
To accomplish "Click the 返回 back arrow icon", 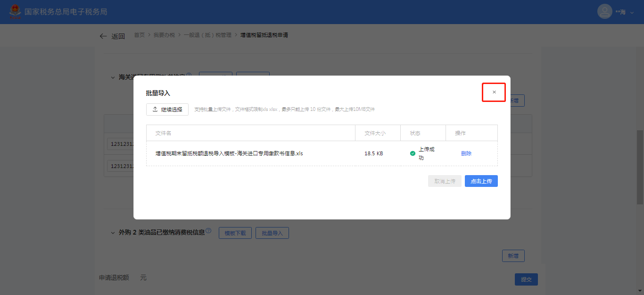I will [x=103, y=36].
